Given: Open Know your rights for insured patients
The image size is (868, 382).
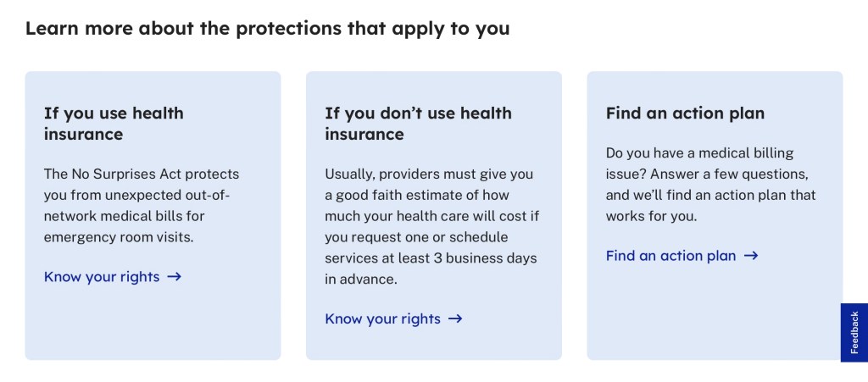Looking at the screenshot, I should pos(102,277).
